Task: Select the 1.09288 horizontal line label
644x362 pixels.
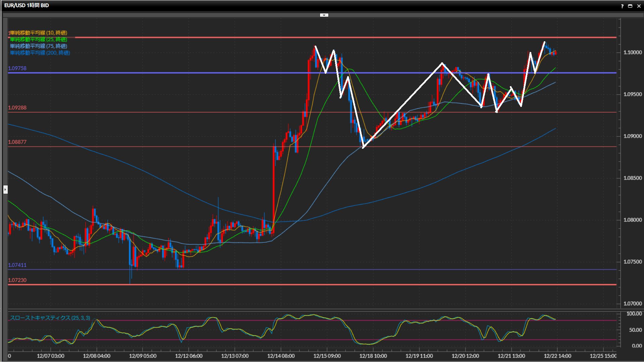Action: [x=17, y=108]
